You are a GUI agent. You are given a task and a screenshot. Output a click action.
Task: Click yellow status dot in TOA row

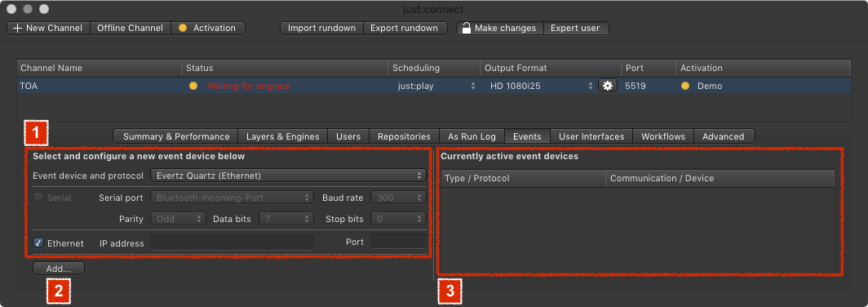pyautogui.click(x=193, y=86)
